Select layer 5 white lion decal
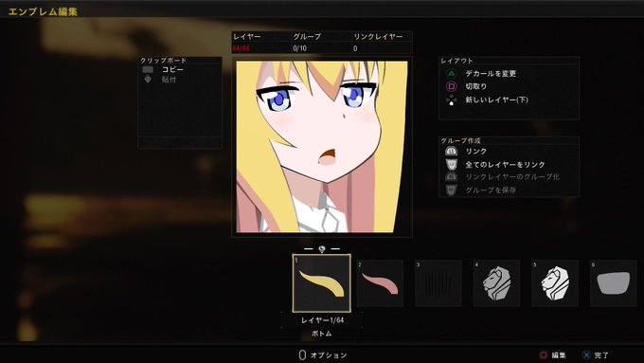 [x=555, y=283]
